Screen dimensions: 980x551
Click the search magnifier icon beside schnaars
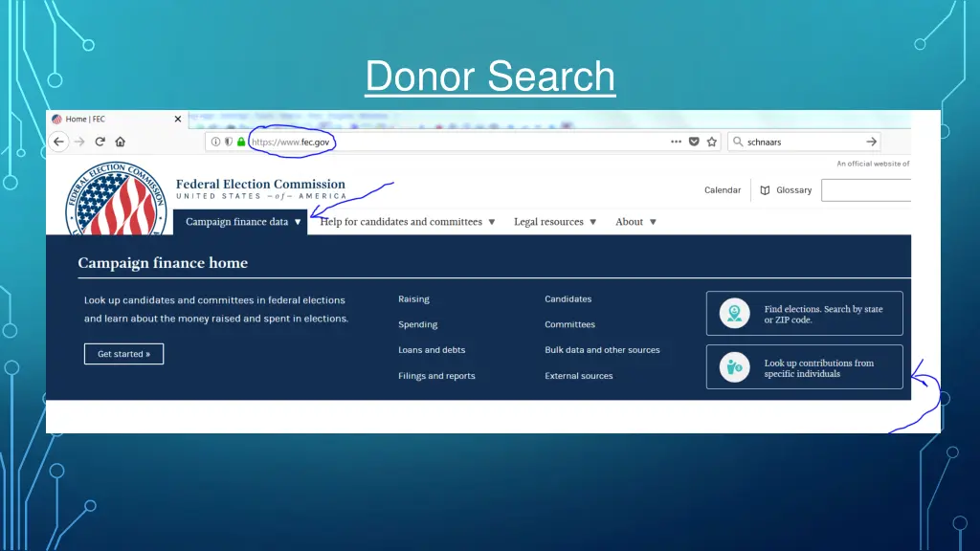point(738,142)
